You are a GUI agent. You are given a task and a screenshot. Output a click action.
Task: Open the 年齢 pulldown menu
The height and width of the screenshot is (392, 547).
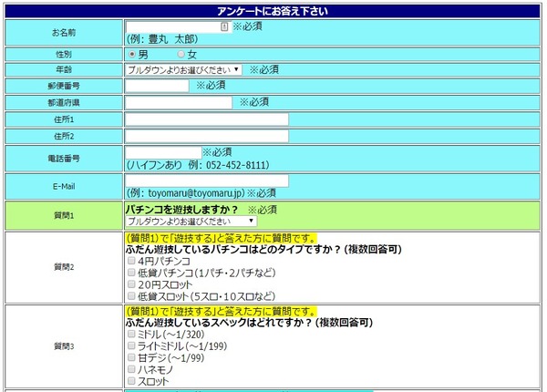click(x=183, y=70)
